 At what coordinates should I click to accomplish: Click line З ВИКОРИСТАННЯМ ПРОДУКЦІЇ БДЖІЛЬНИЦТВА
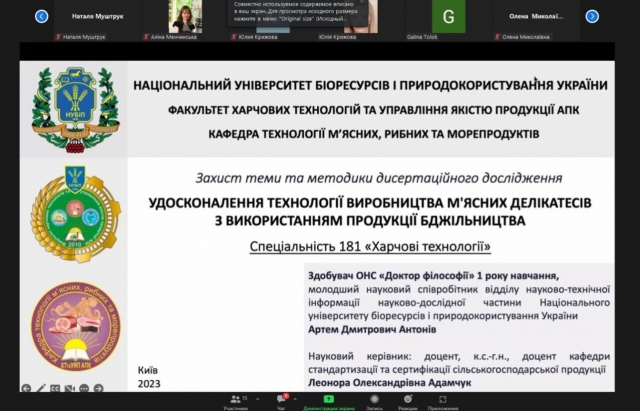click(x=370, y=220)
